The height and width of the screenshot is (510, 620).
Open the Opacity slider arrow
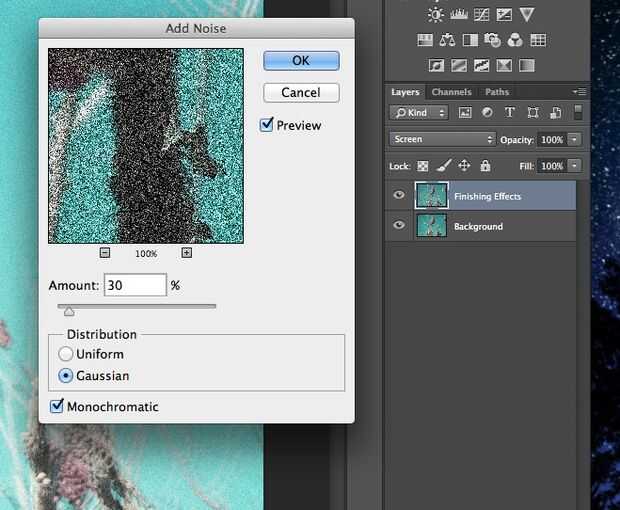(575, 139)
